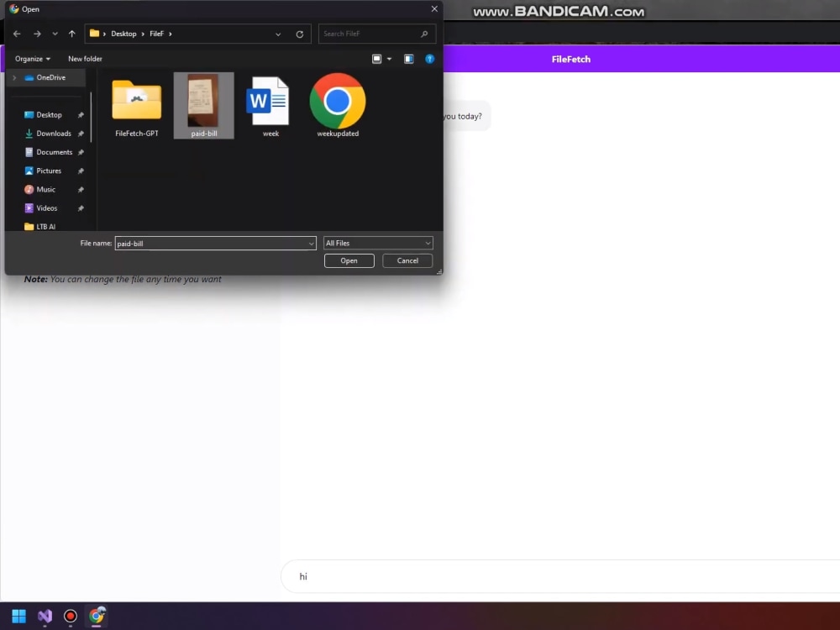840x630 pixels.
Task: Open Bandicam recorder from taskbar
Action: (71, 616)
